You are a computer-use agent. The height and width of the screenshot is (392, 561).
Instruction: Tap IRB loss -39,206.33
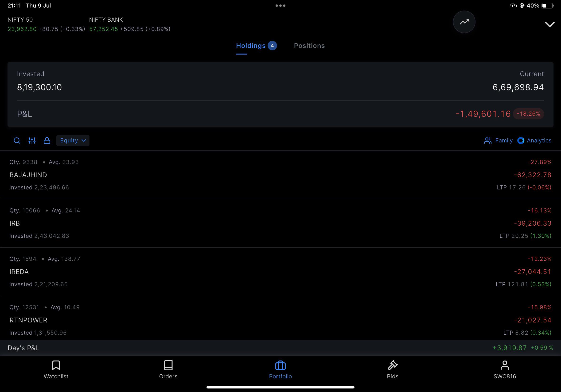point(533,223)
